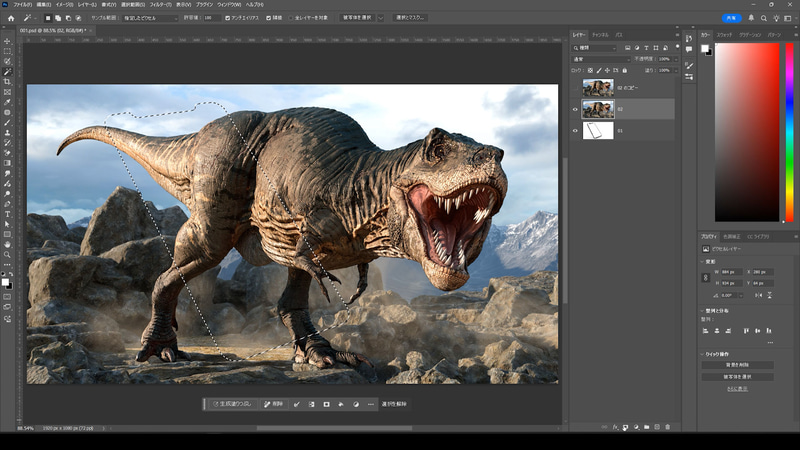Click the 共有 share button

coord(731,17)
